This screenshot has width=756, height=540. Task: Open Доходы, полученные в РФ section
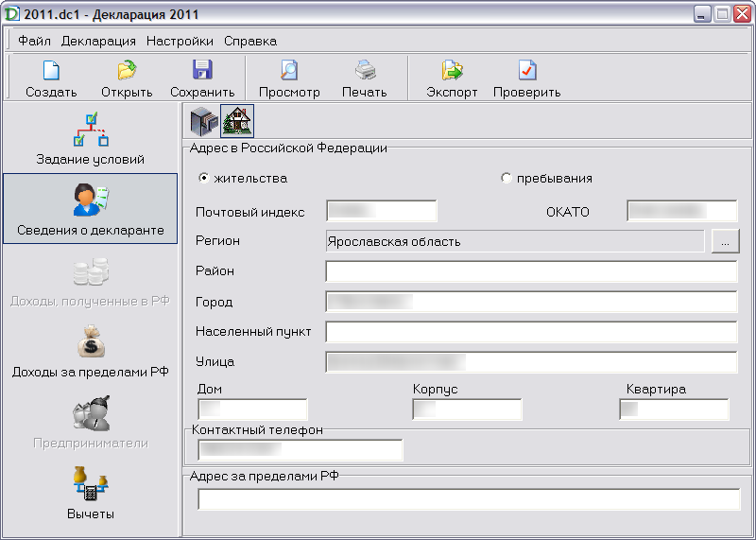90,281
